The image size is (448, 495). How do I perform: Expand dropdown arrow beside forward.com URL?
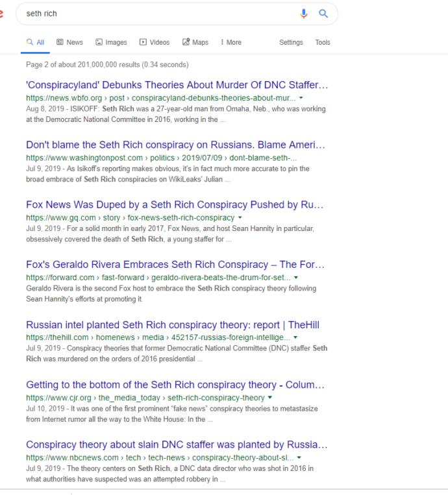click(296, 278)
